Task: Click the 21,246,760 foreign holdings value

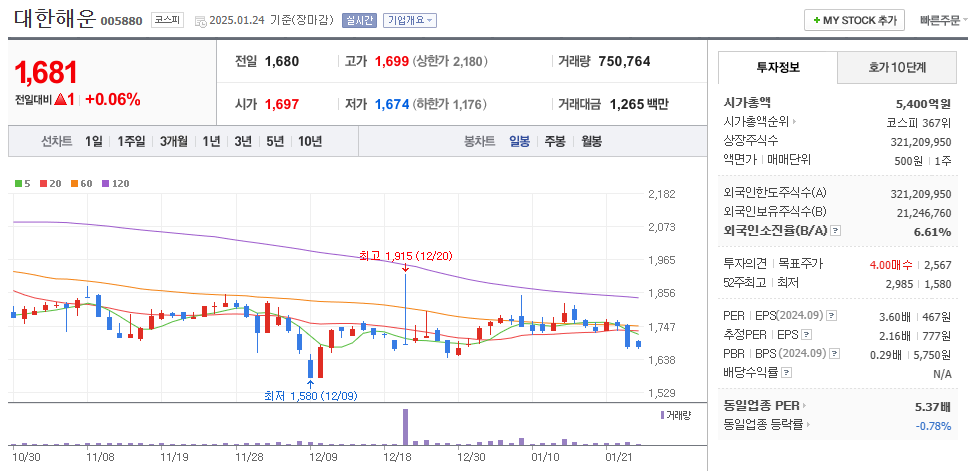Action: [924, 213]
